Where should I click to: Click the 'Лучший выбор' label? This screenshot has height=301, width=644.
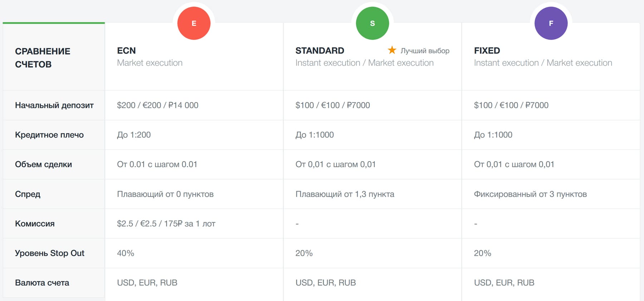[425, 51]
